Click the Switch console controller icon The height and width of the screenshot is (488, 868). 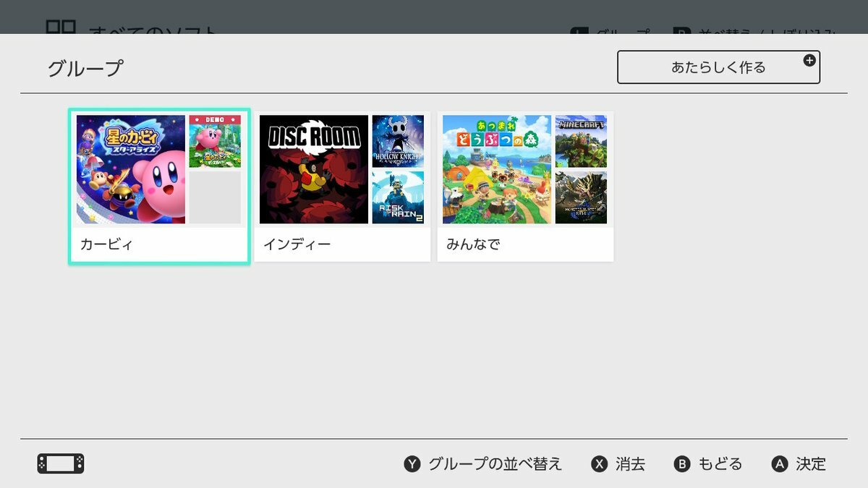click(61, 463)
